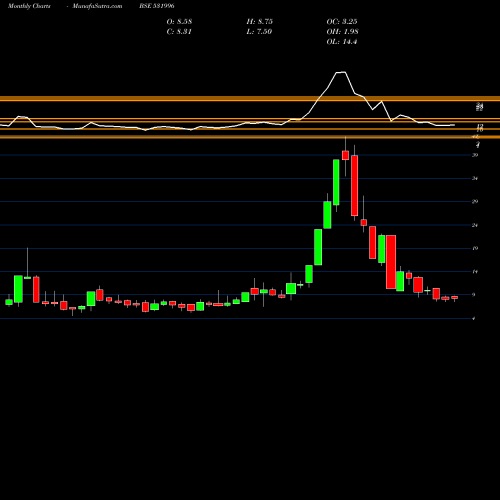The image size is (500, 500).
Task: Click the price axis label 19
Action: 475,248
